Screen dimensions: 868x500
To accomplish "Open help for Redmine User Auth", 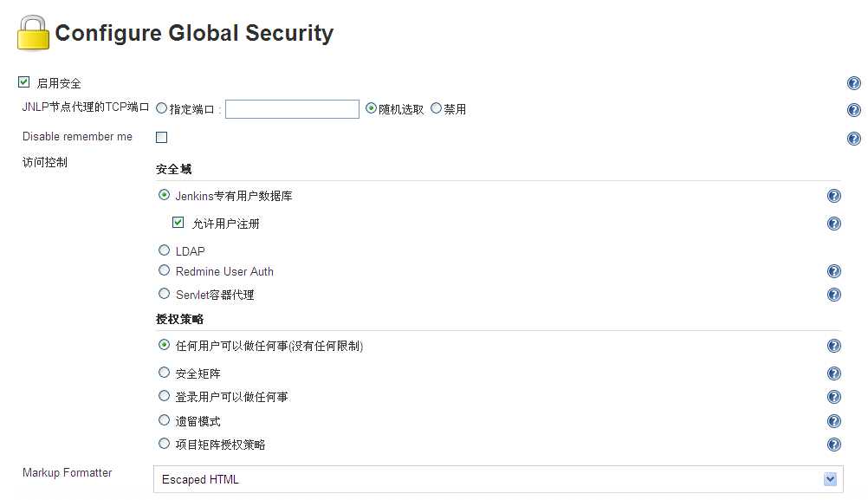I will [x=834, y=271].
